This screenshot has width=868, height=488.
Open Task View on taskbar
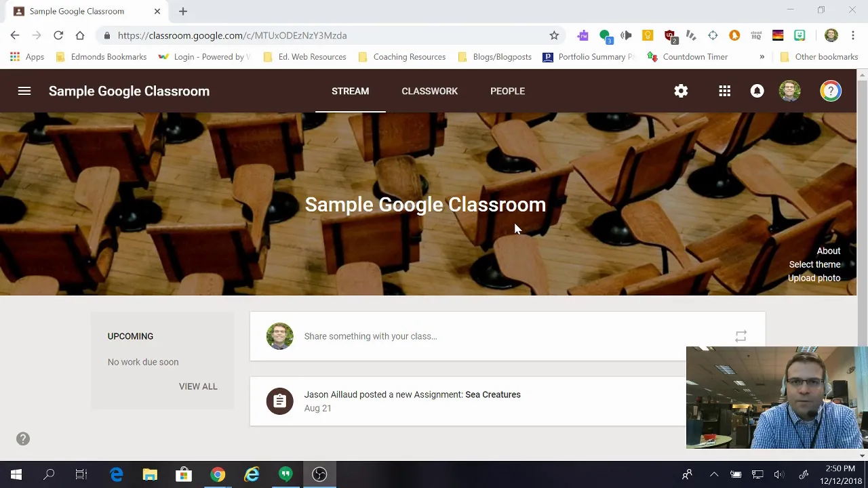pyautogui.click(x=81, y=474)
